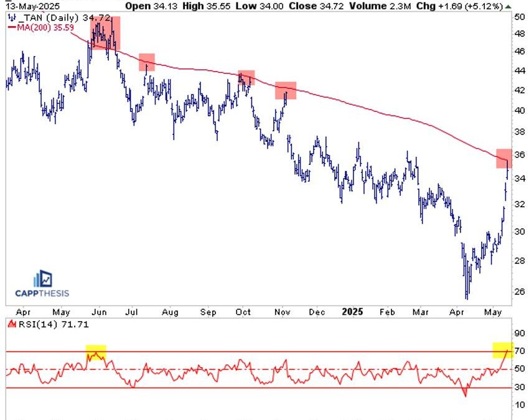529x420 pixels.
Task: Click the 36 price axis label
Action: (520, 154)
